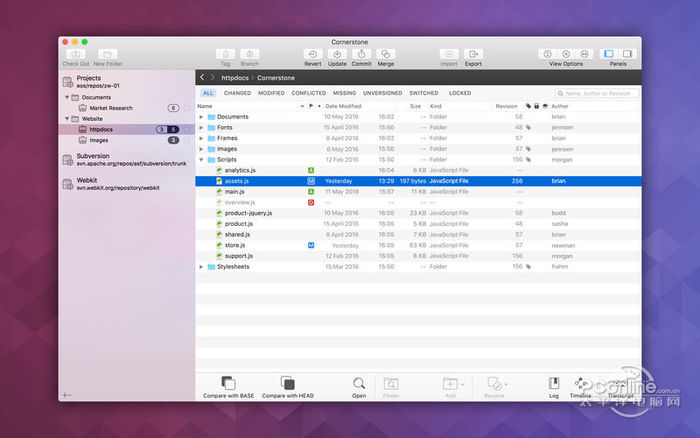Toggle the left sidebar panel button
The width and height of the screenshot is (700, 438).
pyautogui.click(x=609, y=54)
